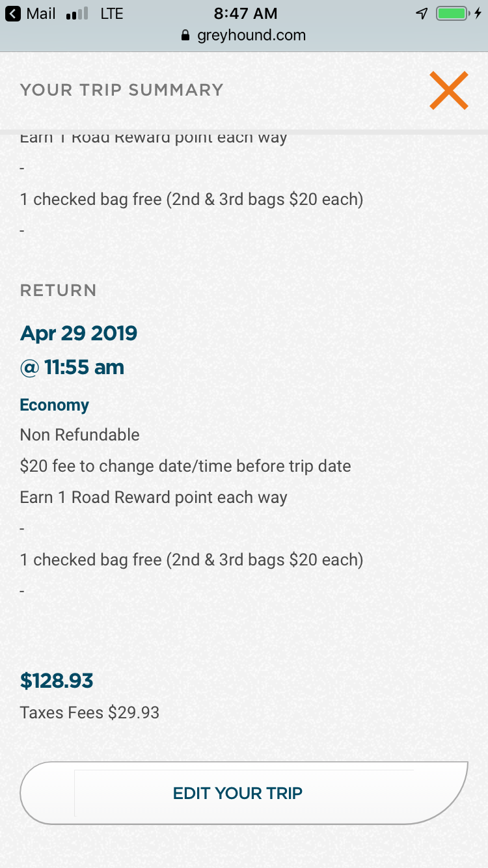
Task: Tap the greyhound.com address bar
Action: (251, 35)
